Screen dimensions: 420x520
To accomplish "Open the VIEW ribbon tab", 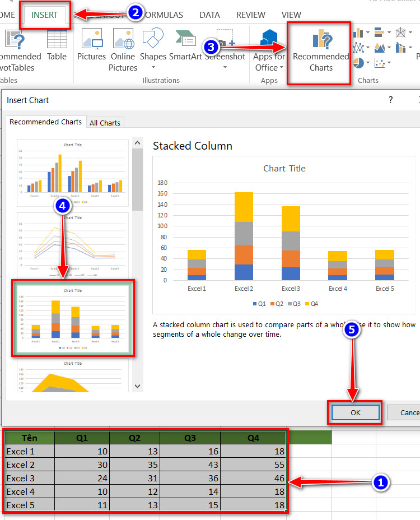I will (x=291, y=15).
